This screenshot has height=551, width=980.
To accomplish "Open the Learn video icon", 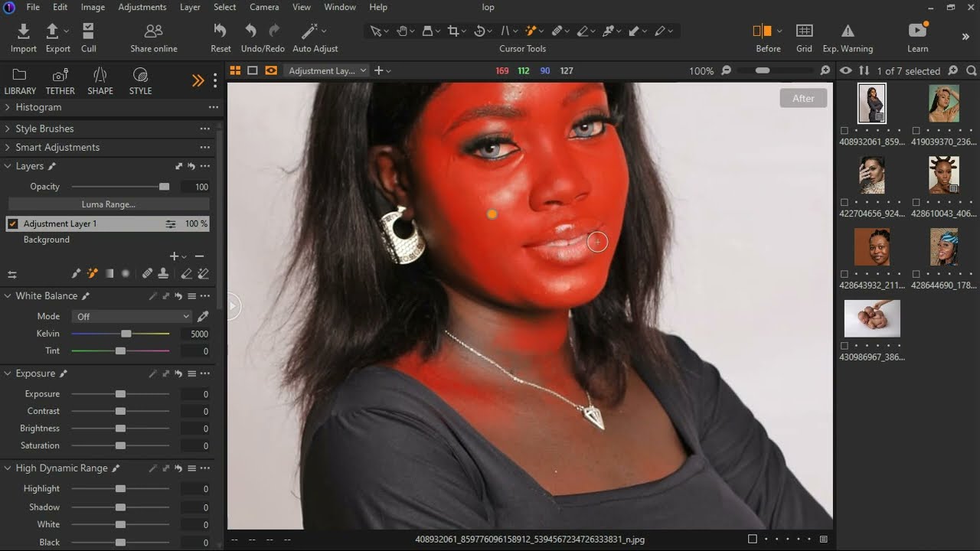I will [917, 30].
